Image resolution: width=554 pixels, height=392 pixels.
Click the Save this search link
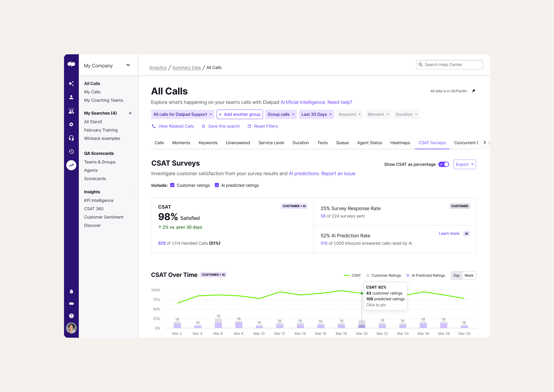coord(224,126)
